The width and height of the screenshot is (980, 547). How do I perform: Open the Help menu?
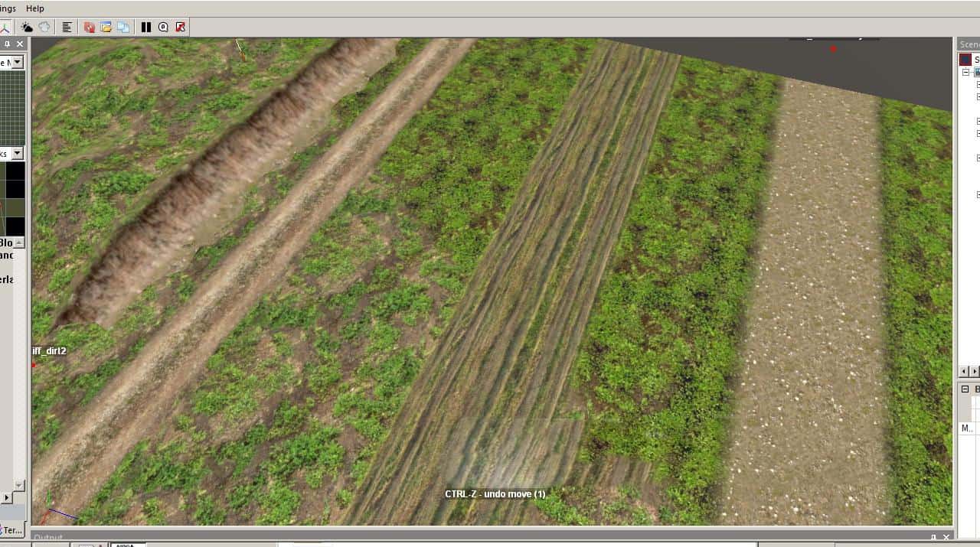click(35, 8)
